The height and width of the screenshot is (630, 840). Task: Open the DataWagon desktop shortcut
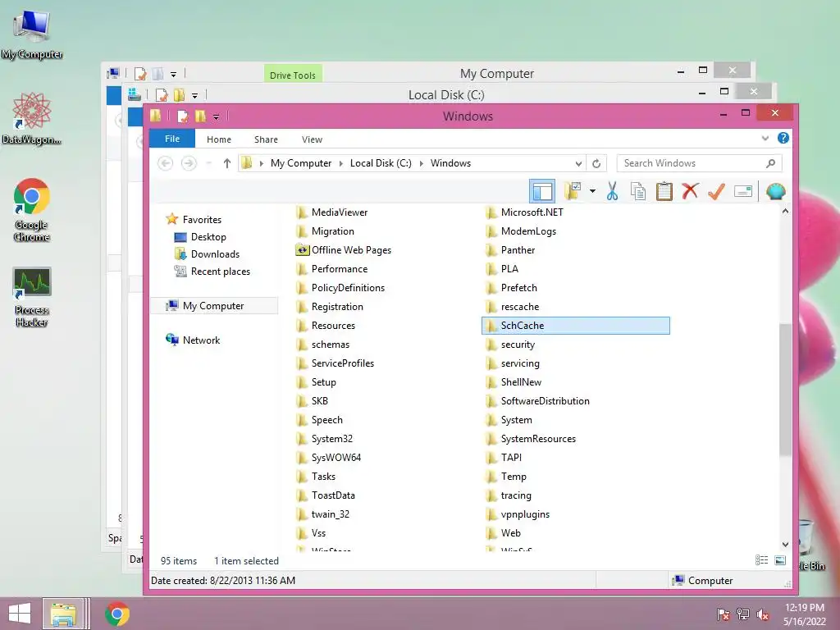tap(32, 119)
